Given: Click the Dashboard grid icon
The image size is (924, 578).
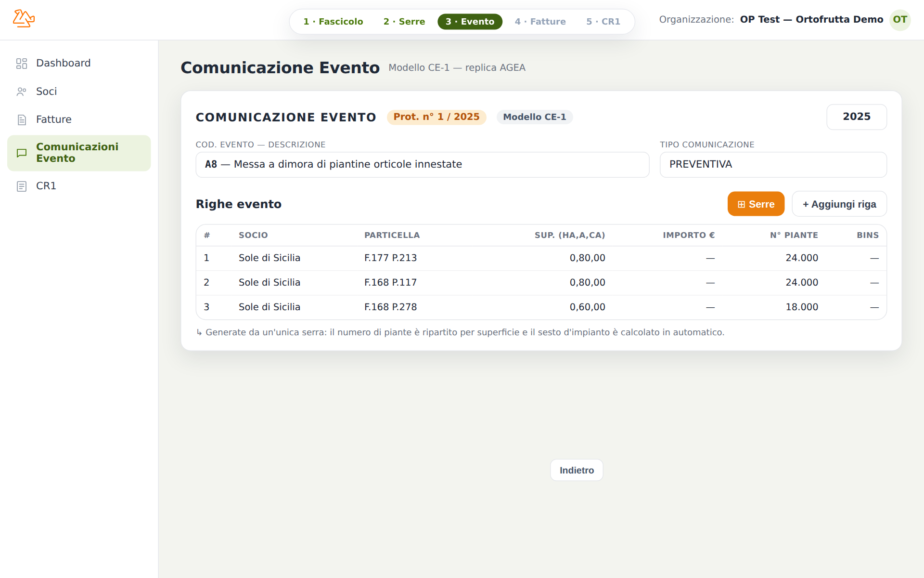Looking at the screenshot, I should pyautogui.click(x=22, y=64).
